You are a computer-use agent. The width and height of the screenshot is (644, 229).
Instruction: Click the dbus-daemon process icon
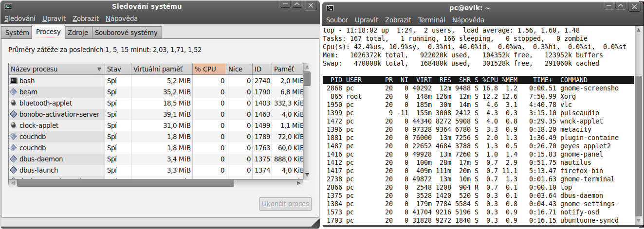click(x=14, y=159)
